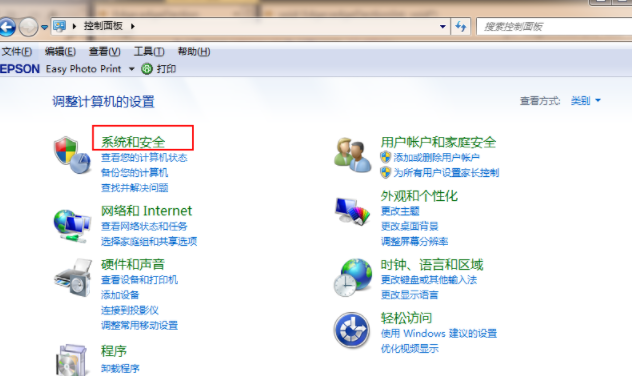Refresh the Control Panel view
Image resolution: width=633 pixels, height=389 pixels.
point(461,27)
